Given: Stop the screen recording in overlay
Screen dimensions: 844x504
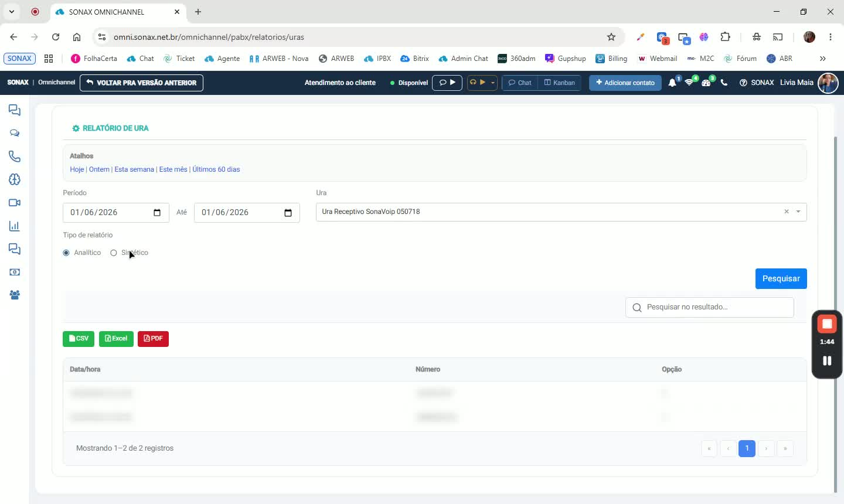Looking at the screenshot, I should (827, 324).
